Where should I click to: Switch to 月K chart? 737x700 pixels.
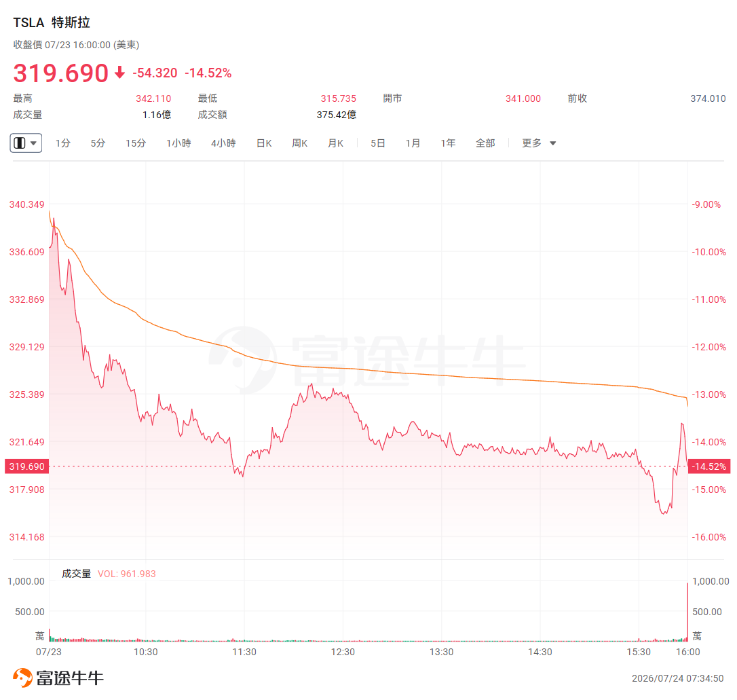click(336, 143)
